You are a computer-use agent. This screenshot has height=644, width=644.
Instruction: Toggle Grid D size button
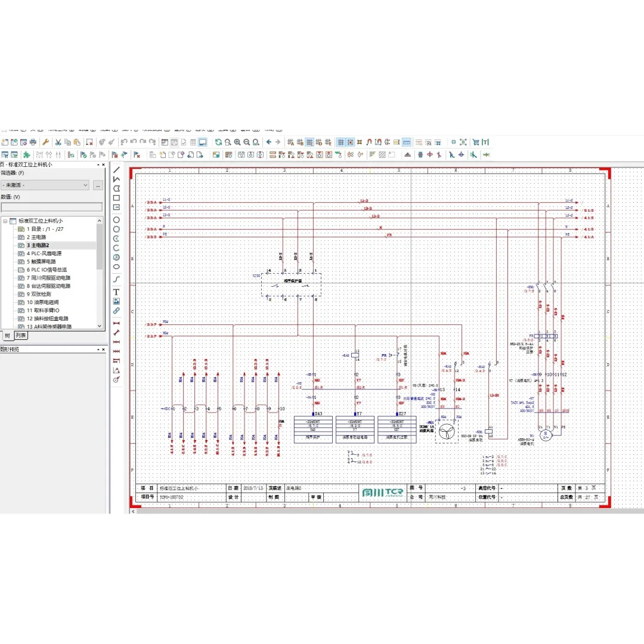point(318,142)
